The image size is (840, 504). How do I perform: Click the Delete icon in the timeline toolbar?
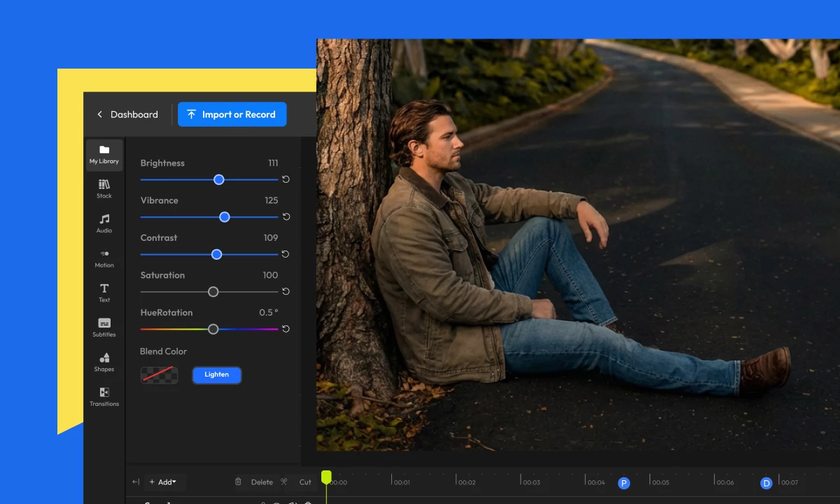238,482
